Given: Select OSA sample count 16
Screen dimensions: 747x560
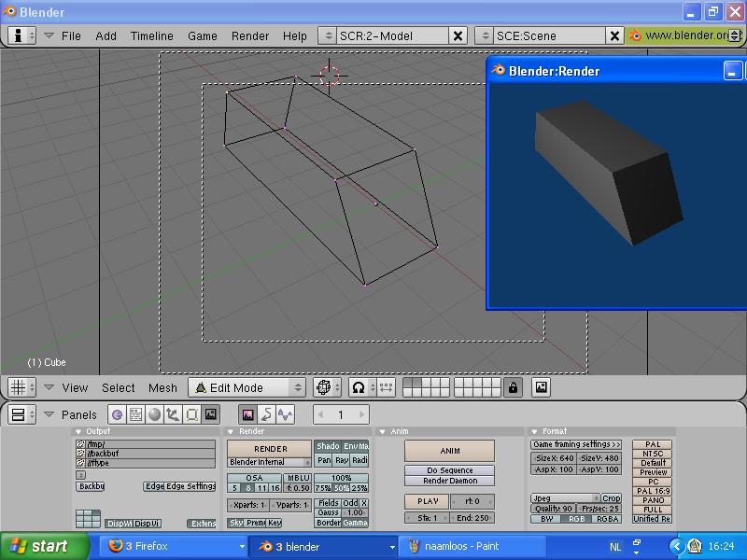Looking at the screenshot, I should (x=275, y=488).
